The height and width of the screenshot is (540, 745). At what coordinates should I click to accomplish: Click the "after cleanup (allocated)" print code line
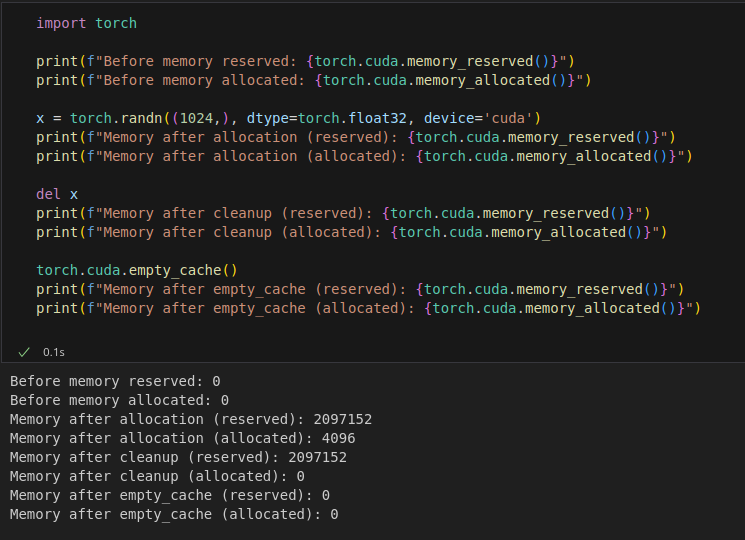click(351, 232)
